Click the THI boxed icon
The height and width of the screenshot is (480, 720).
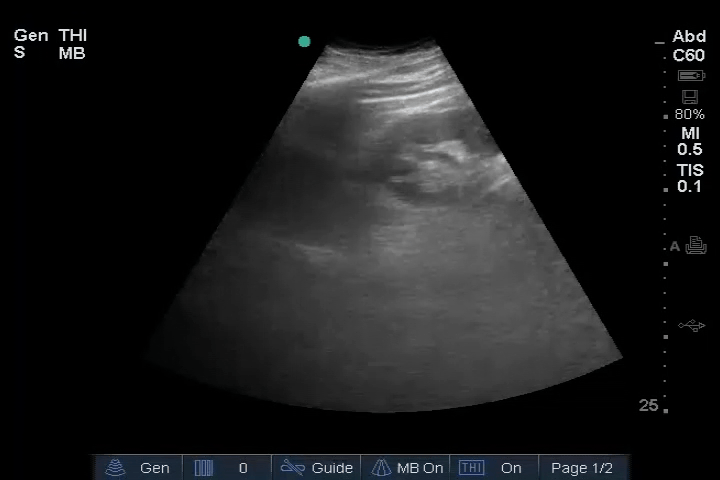point(467,467)
